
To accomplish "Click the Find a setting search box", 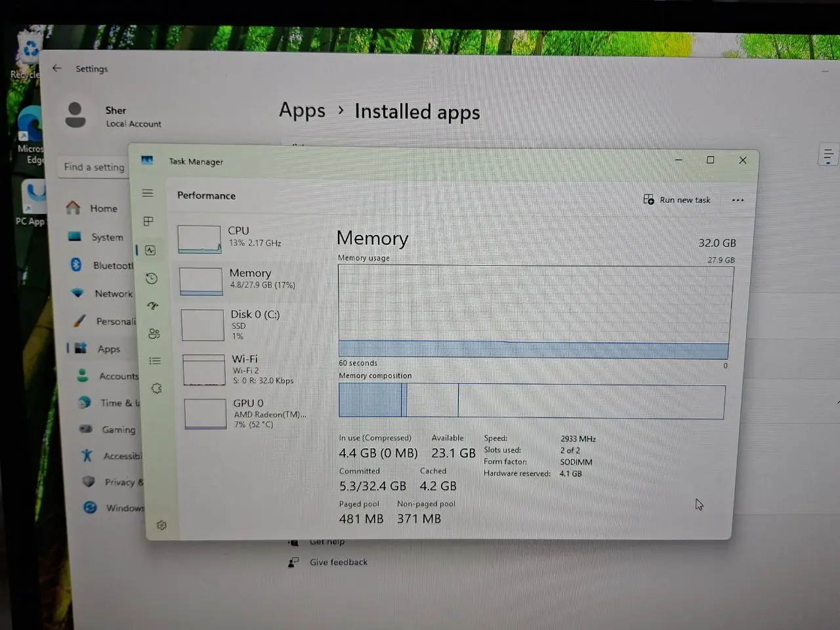I will 94,167.
